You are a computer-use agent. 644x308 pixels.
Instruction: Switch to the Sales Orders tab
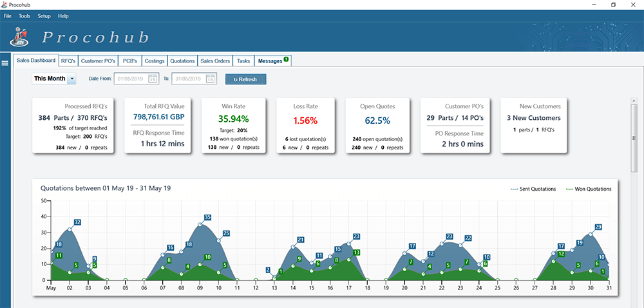tap(215, 61)
